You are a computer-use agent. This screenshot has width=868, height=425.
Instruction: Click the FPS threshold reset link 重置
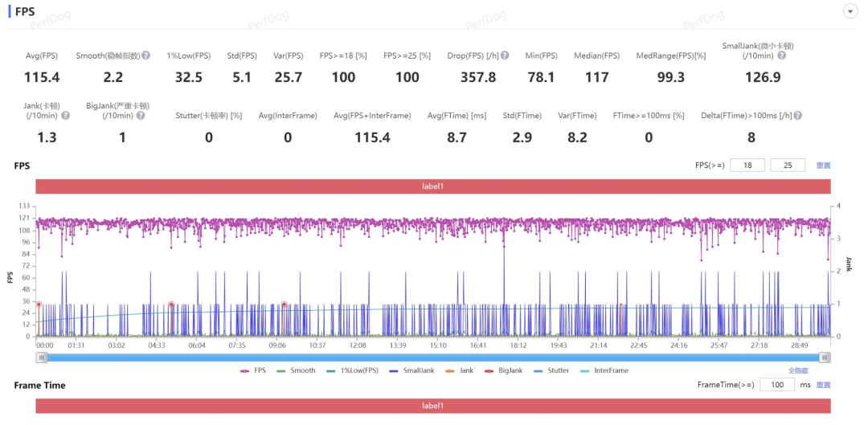(823, 166)
